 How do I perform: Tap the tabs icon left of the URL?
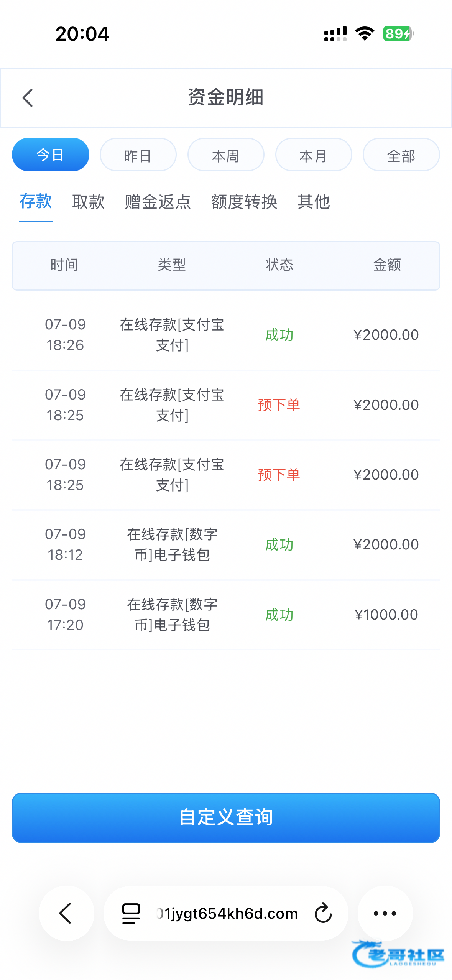(x=131, y=913)
